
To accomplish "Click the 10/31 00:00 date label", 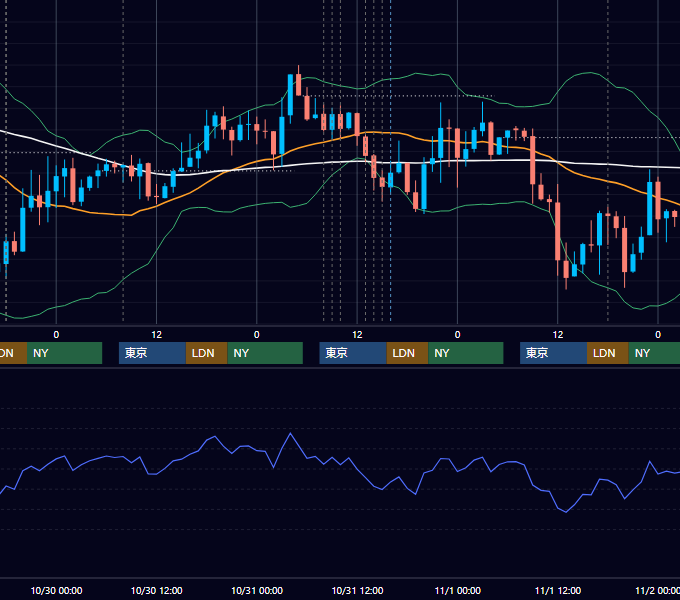I will click(x=257, y=590).
